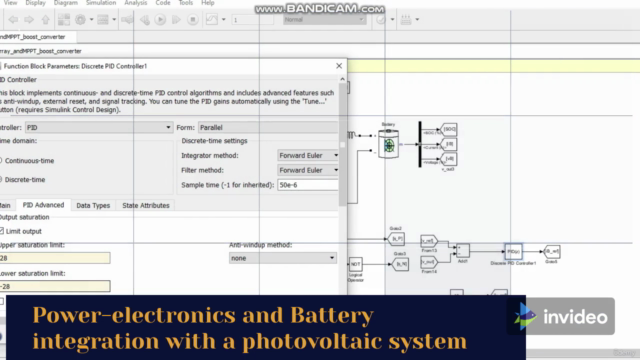The image size is (640, 360).
Task: Open the Form Parallel dropdown
Action: click(x=268, y=127)
